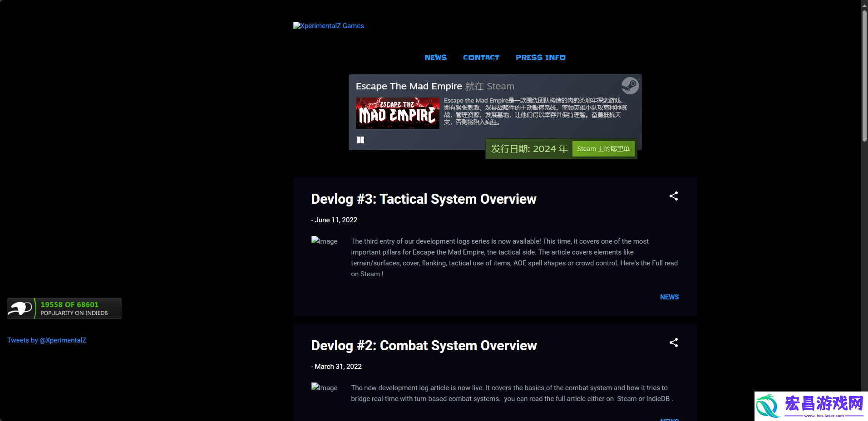Click the NEWS label under Devlog #3

[x=669, y=297]
